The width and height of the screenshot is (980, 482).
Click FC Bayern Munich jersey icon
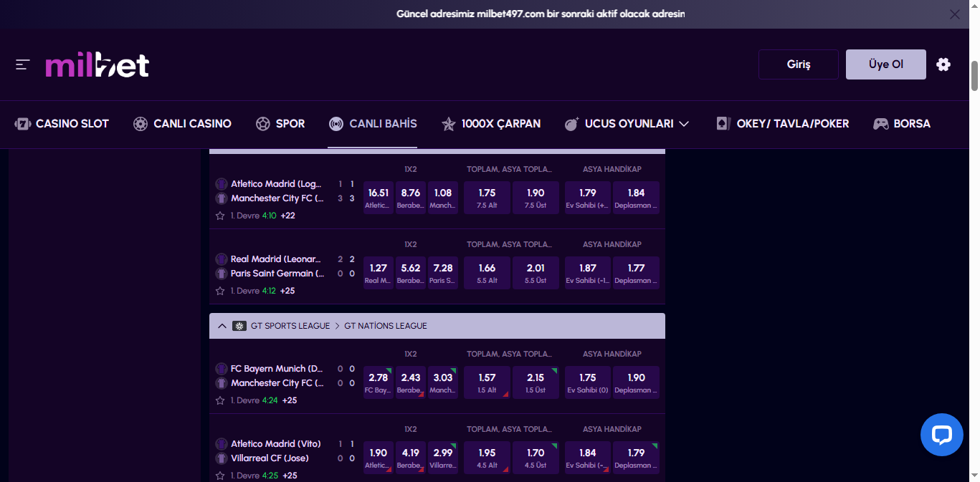222,369
